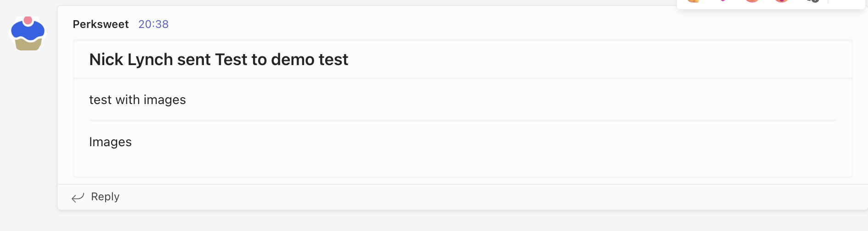Open the 20:38 message timestamp
The width and height of the screenshot is (868, 231).
(x=153, y=24)
